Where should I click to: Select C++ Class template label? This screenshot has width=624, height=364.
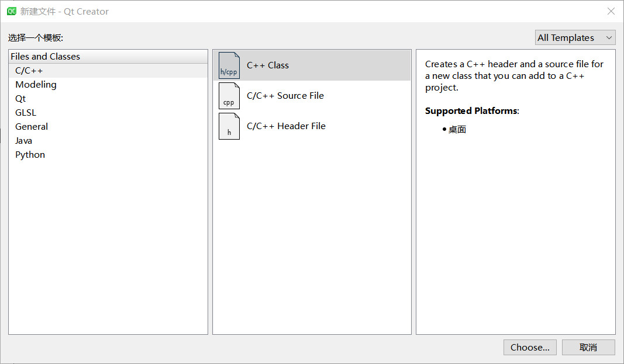click(268, 65)
